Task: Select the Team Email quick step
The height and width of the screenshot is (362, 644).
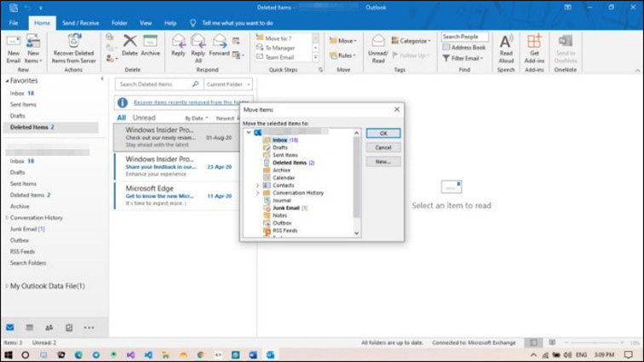Action: pyautogui.click(x=279, y=57)
